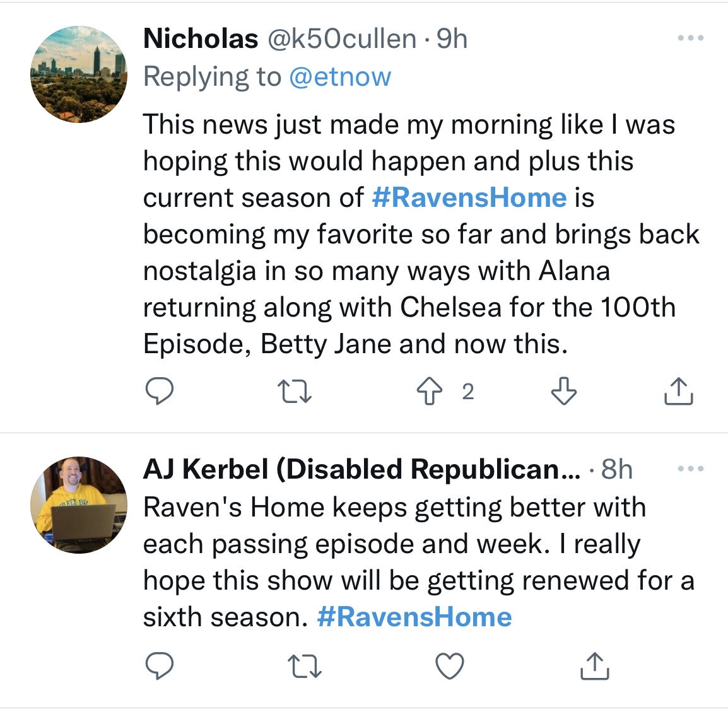This screenshot has width=728, height=712.
Task: Downvote Nicholas's tweet
Action: click(563, 392)
